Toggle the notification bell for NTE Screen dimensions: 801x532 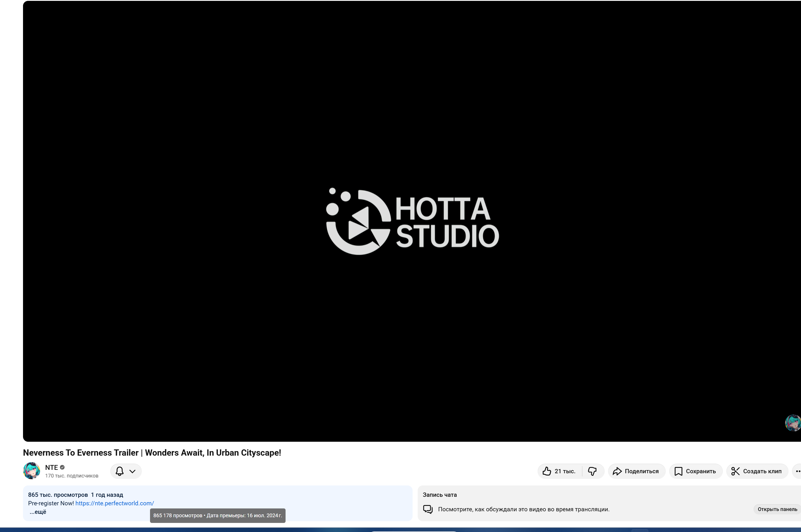[x=120, y=471]
